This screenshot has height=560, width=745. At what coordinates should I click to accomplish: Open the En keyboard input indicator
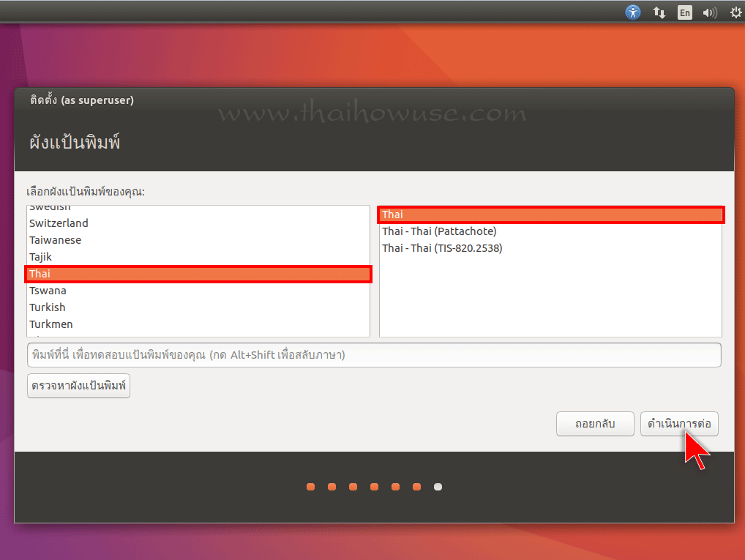685,12
